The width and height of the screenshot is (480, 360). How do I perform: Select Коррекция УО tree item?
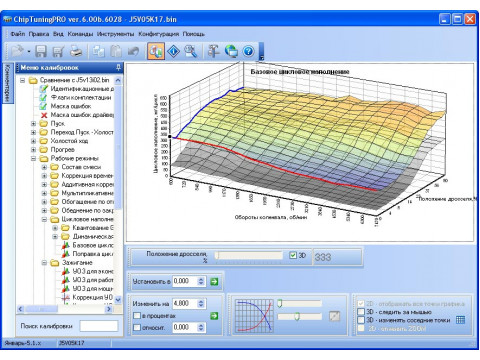(x=89, y=297)
